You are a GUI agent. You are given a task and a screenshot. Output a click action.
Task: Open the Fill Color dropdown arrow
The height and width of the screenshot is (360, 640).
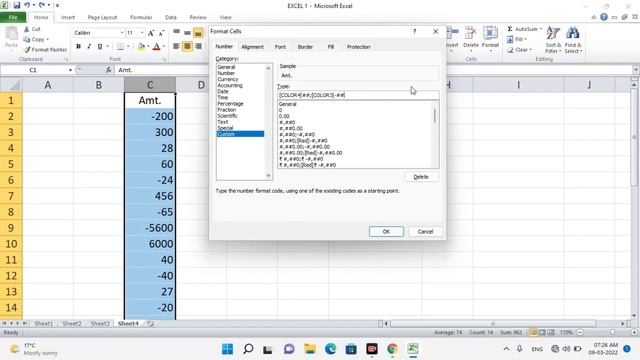pos(148,47)
